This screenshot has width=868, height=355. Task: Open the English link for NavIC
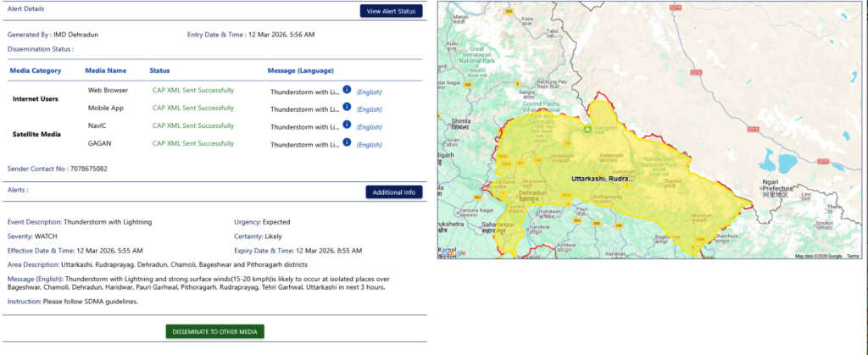click(x=369, y=127)
